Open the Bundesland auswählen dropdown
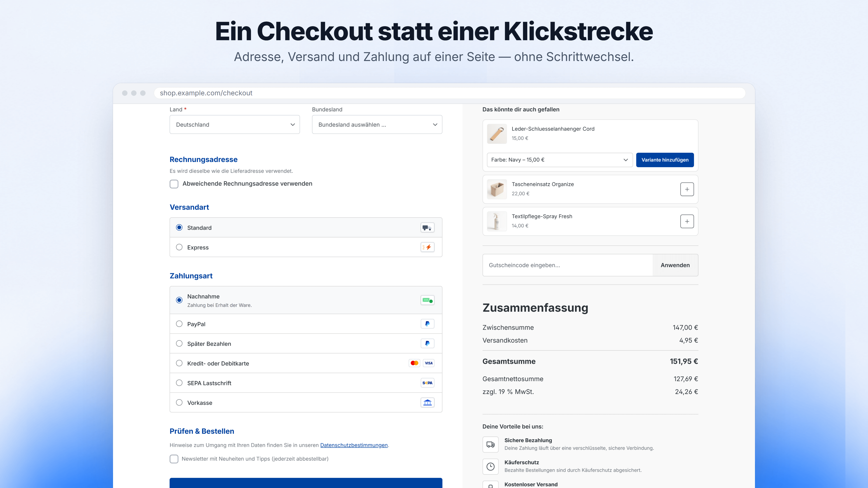Screen dimensions: 868x488 [377, 125]
